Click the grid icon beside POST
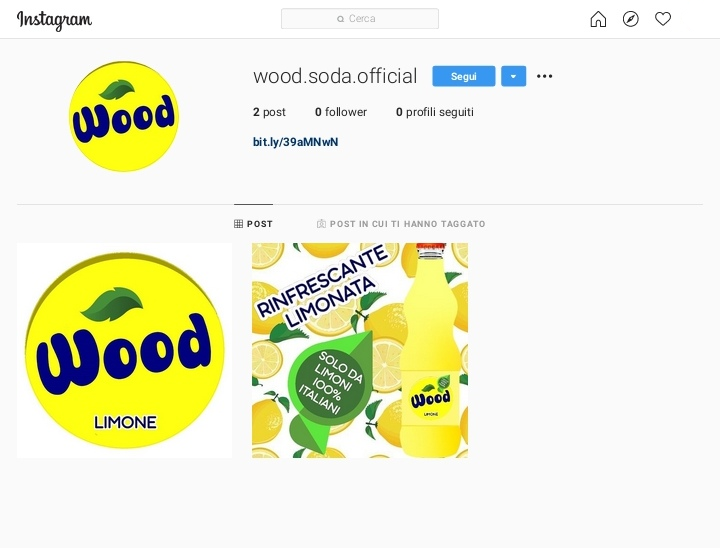The height and width of the screenshot is (548, 720). [x=238, y=224]
